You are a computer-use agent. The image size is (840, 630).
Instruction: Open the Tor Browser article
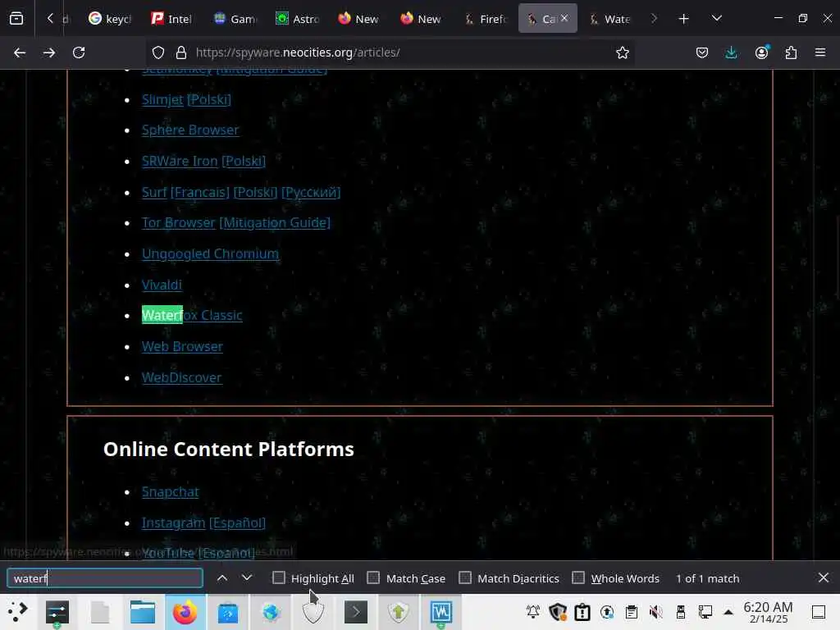point(178,223)
